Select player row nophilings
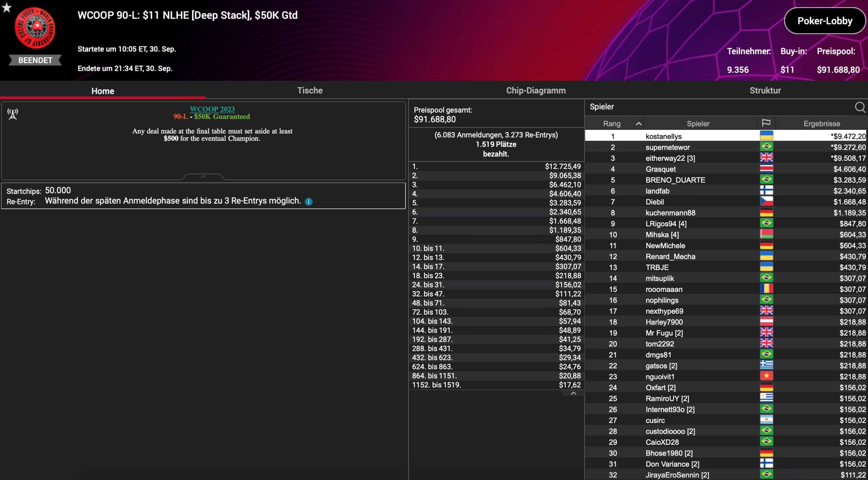This screenshot has width=868, height=480. 726,300
